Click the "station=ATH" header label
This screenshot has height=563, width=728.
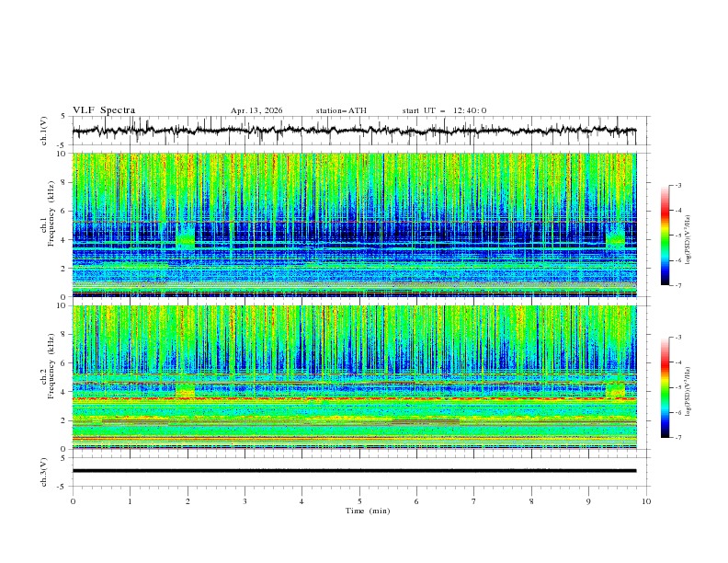pyautogui.click(x=341, y=110)
